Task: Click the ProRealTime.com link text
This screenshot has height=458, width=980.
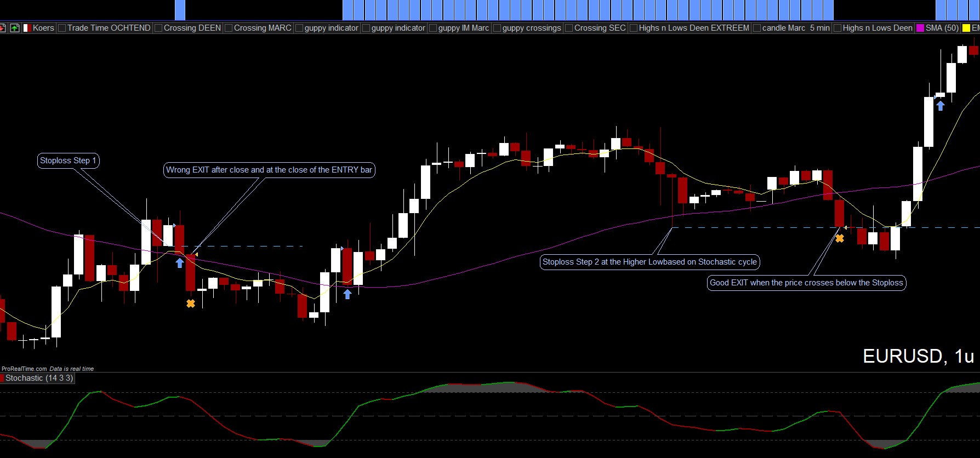Action: tap(24, 369)
